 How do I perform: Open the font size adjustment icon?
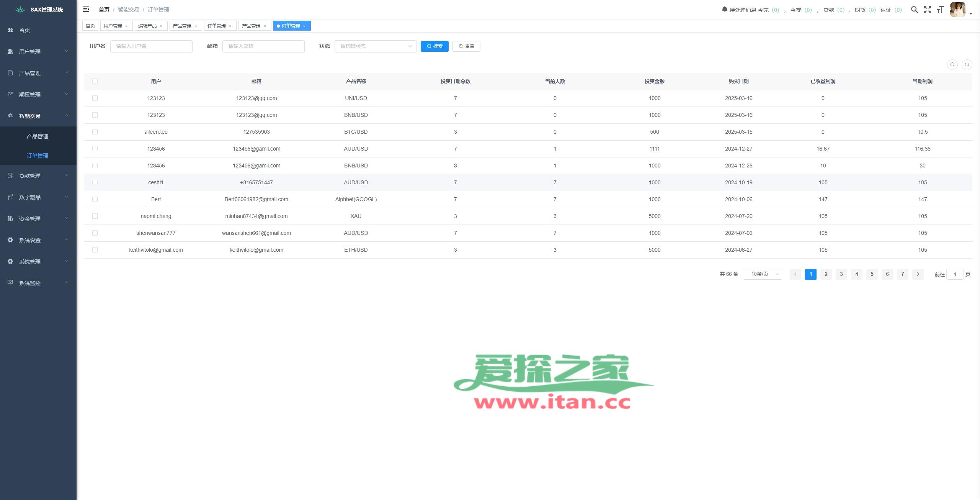[940, 10]
